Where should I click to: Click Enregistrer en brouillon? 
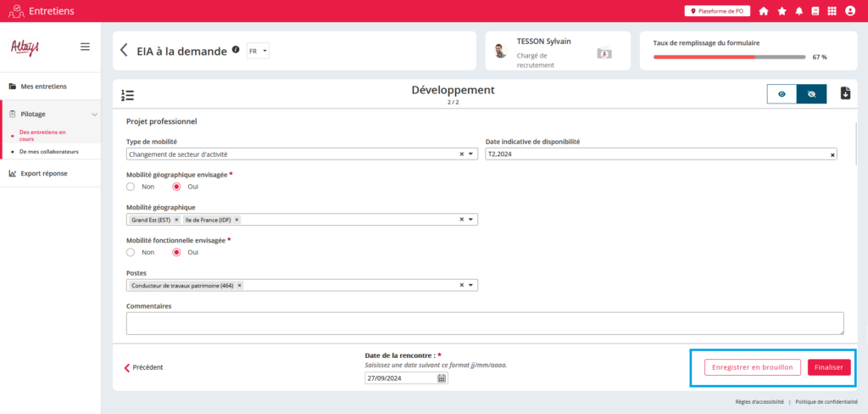[x=752, y=367]
